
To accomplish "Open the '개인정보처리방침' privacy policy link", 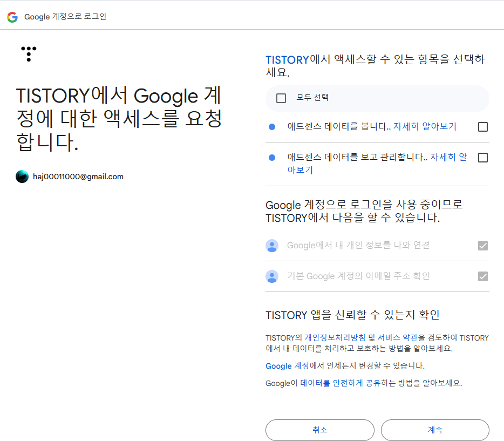I will pos(335,337).
